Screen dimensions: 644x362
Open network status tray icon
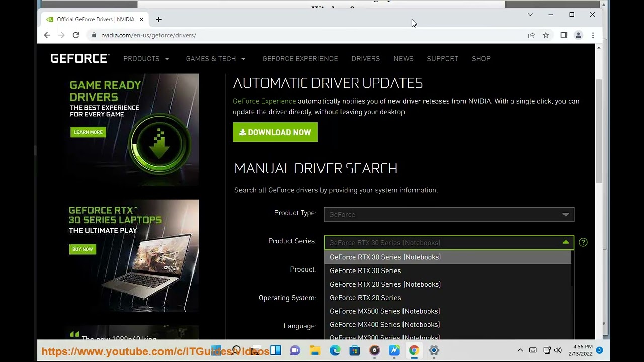point(547,350)
